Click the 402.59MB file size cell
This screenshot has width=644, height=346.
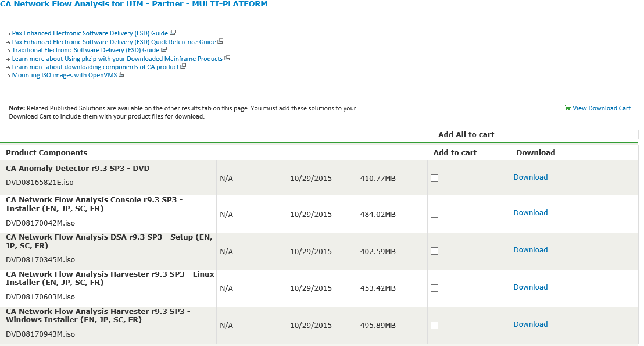click(x=378, y=251)
